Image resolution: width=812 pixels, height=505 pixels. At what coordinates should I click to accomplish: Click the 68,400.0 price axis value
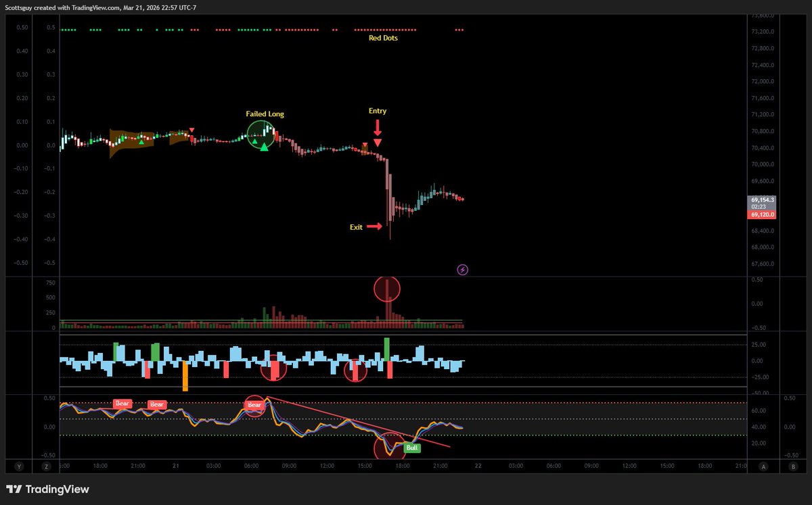(763, 231)
